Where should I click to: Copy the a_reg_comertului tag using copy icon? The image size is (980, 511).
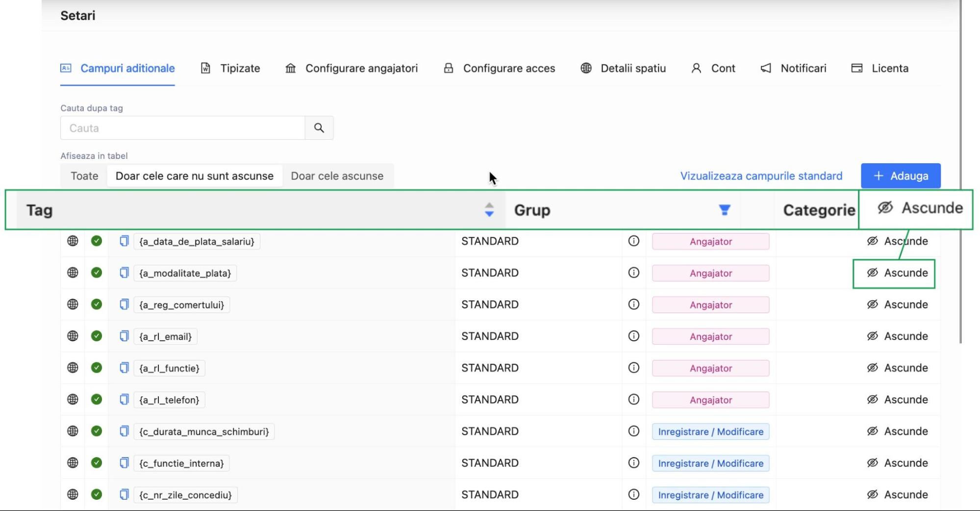pyautogui.click(x=124, y=305)
